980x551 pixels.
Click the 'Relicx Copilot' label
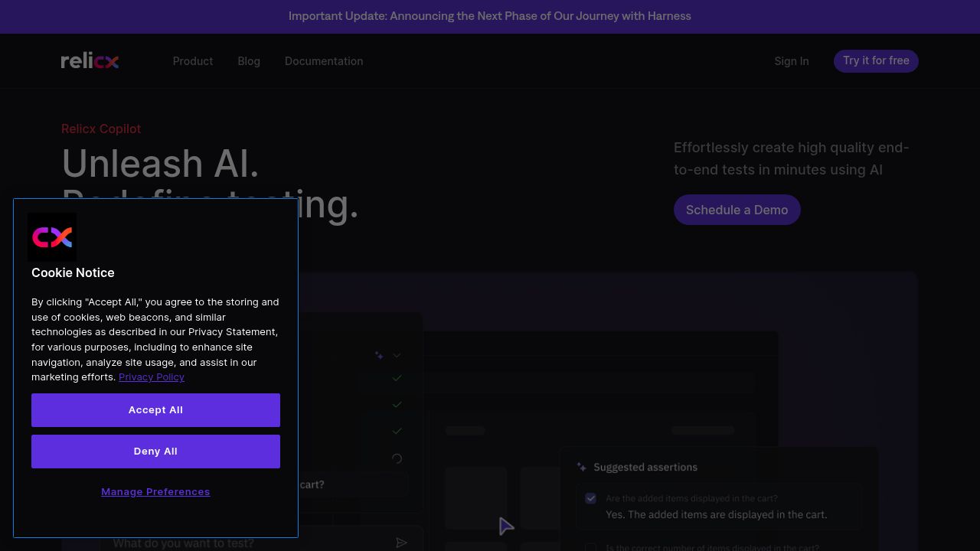tap(101, 129)
